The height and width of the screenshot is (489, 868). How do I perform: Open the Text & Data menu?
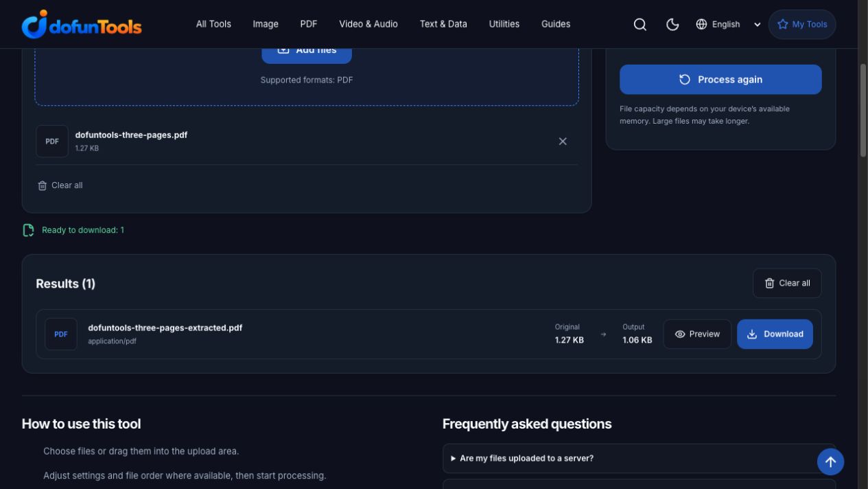click(x=443, y=24)
